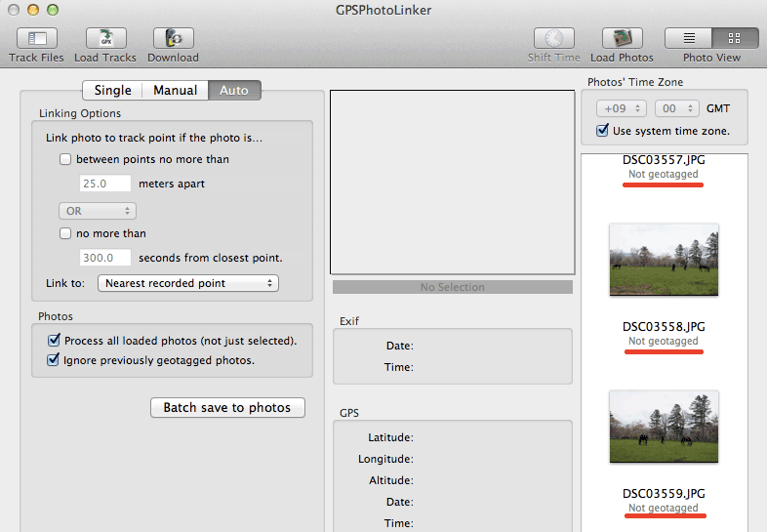Switch Photo View to grid mode
The height and width of the screenshot is (532, 767).
pyautogui.click(x=735, y=38)
